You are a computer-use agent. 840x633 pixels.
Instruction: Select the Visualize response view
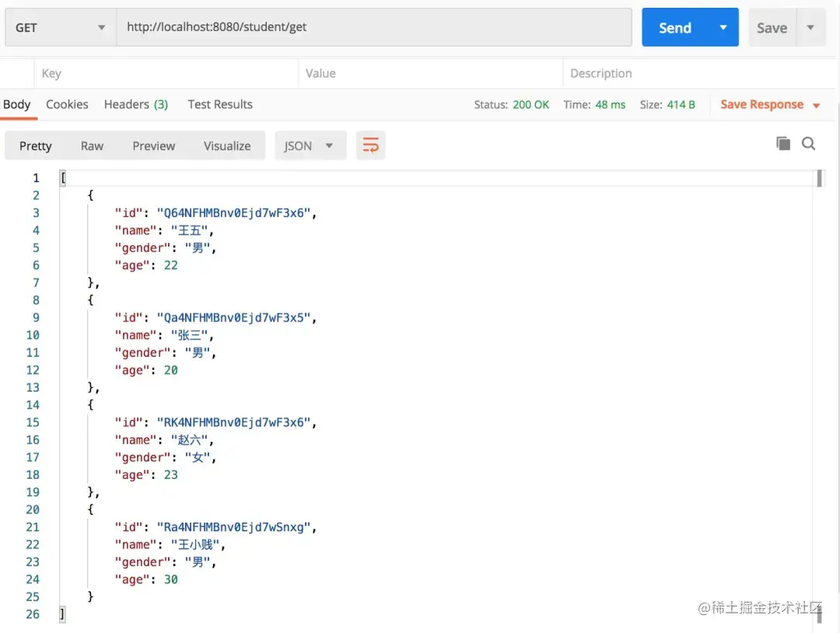(x=226, y=145)
